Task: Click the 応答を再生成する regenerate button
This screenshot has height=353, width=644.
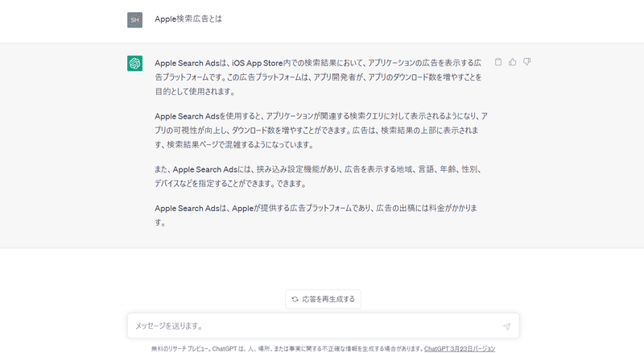Action: [324, 299]
